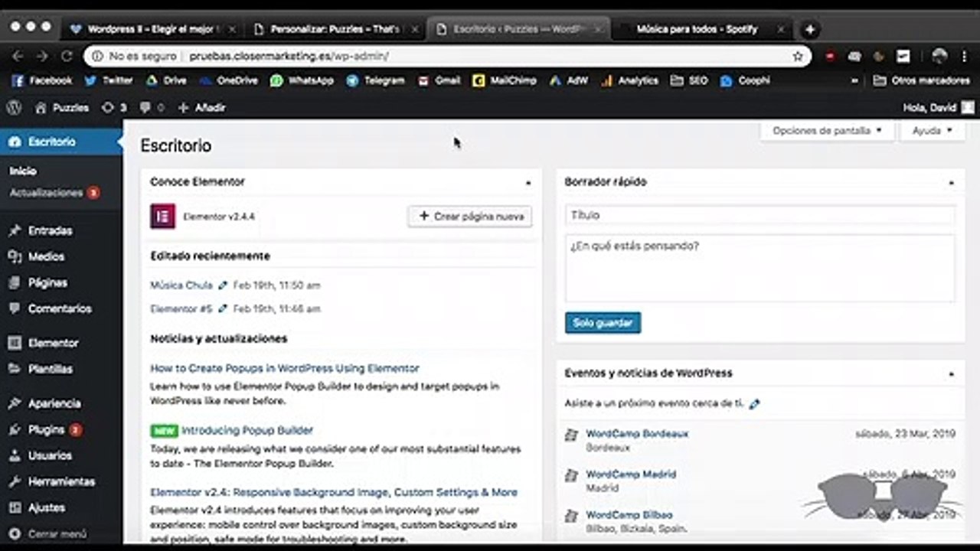Open the updates counter showing 3 in admin bar
Screen dimensions: 980x551
click(114, 108)
